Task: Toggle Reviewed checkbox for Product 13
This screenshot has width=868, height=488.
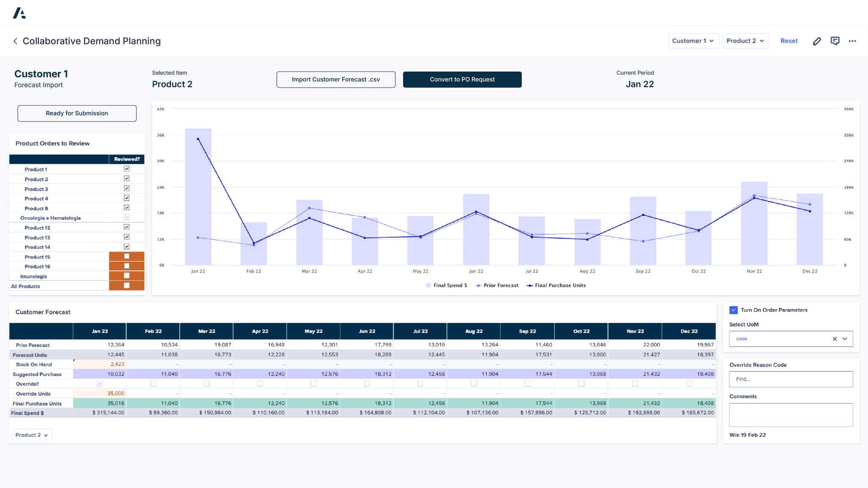Action: 126,237
